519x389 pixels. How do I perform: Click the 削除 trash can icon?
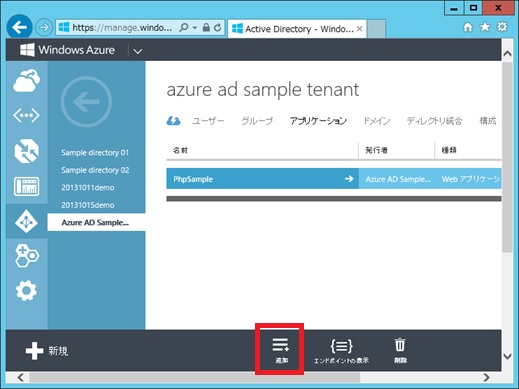pyautogui.click(x=400, y=345)
